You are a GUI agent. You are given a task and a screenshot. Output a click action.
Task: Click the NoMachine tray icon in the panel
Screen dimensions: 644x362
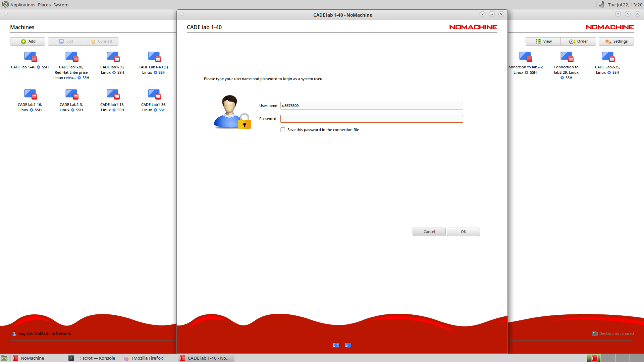594,358
